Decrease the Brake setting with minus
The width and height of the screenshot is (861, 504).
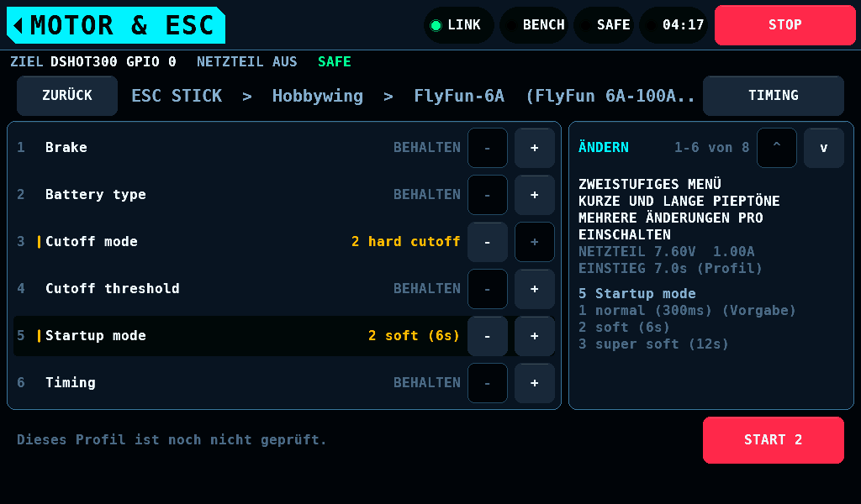[x=487, y=148]
